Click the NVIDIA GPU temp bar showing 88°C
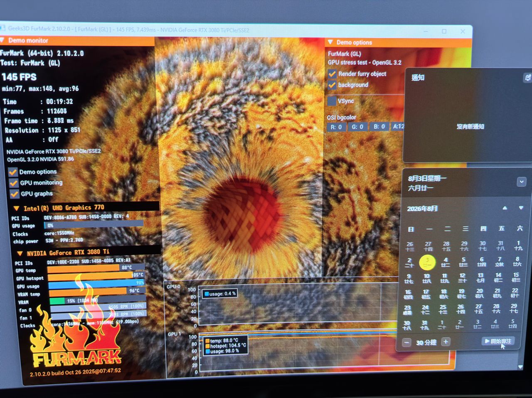The image size is (532, 398). point(96,268)
